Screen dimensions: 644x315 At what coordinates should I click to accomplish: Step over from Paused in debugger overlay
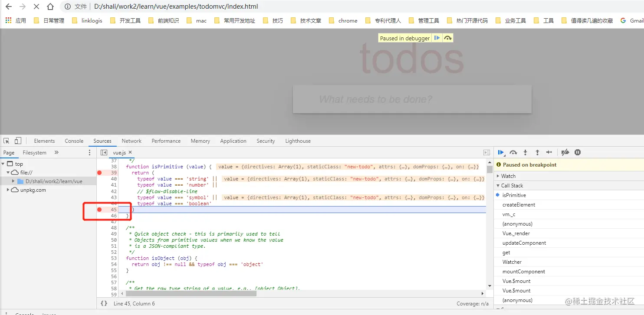click(448, 38)
